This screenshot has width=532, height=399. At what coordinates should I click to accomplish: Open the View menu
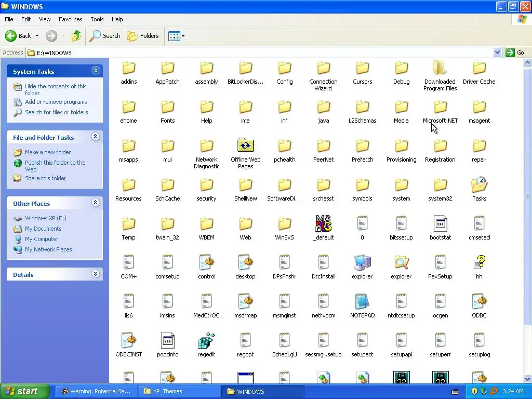(x=45, y=19)
